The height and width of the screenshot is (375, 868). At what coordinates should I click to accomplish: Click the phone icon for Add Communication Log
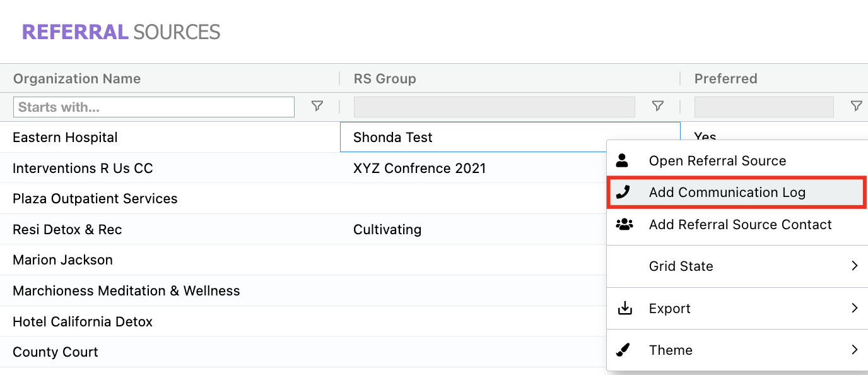click(624, 192)
